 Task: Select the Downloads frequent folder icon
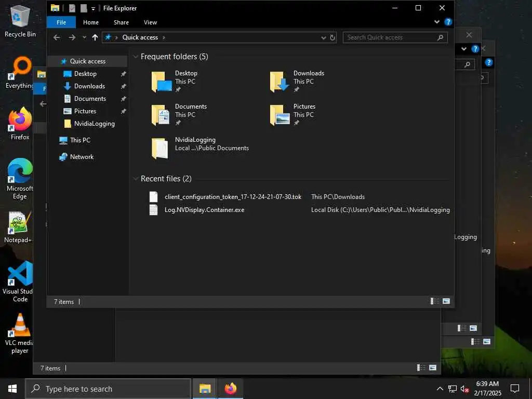tap(280, 82)
